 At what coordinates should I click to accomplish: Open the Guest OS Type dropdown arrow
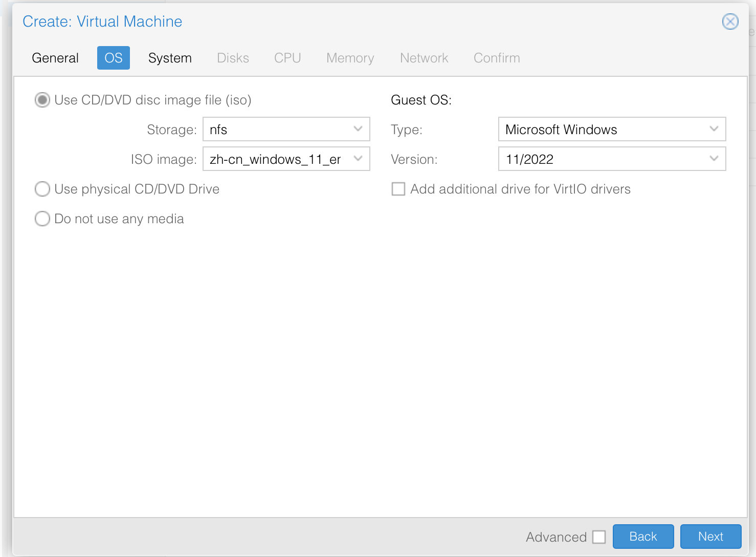pos(714,129)
